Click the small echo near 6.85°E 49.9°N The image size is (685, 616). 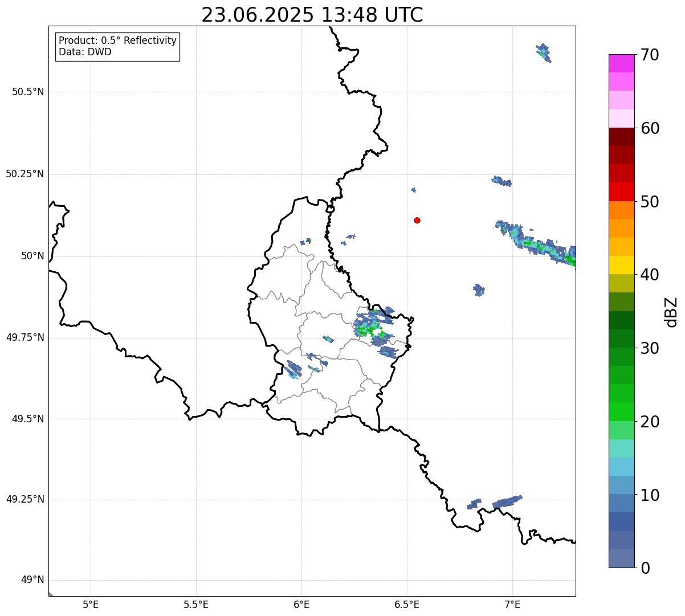tap(479, 289)
